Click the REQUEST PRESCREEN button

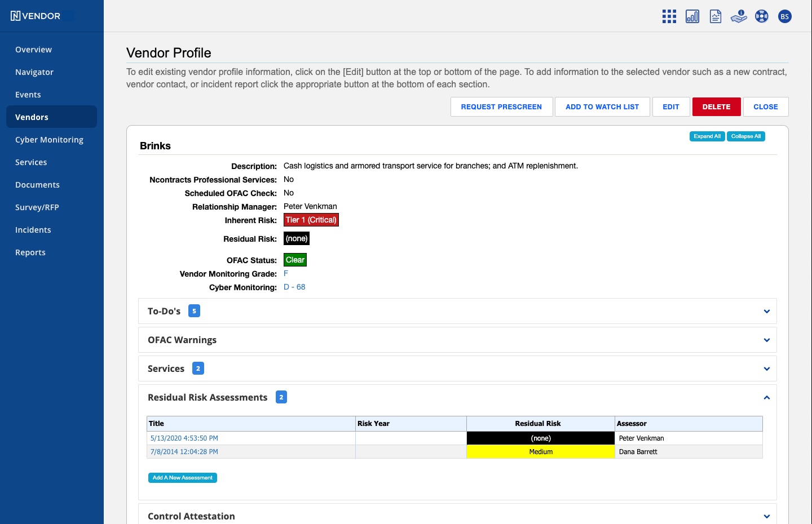click(x=501, y=106)
